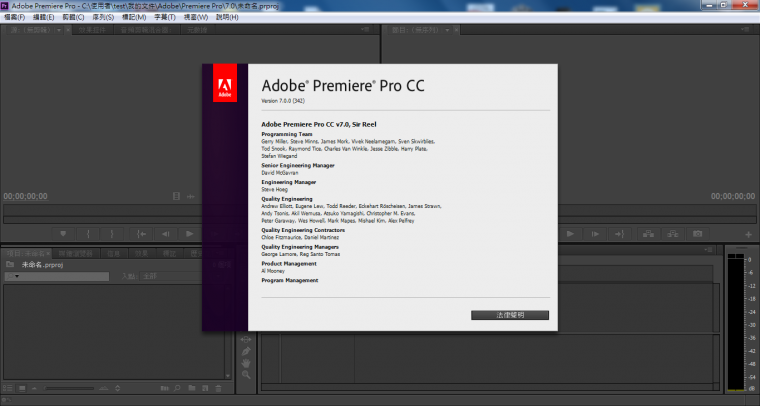Switch to the 媒體瀏覽器 tab
Screen dimensions: 760x406
(76, 253)
